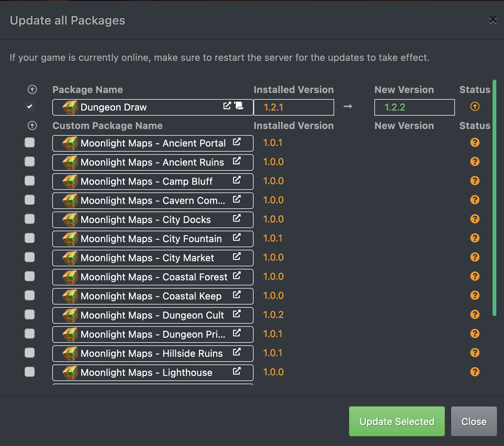Click the question-mark status for Moonlight Maps - Lighthouse

(x=474, y=372)
